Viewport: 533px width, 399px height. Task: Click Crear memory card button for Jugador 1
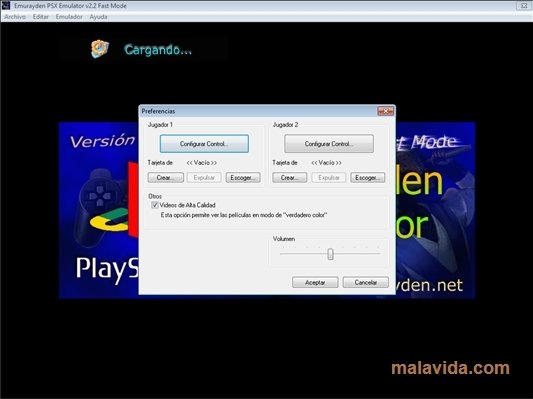(166, 177)
